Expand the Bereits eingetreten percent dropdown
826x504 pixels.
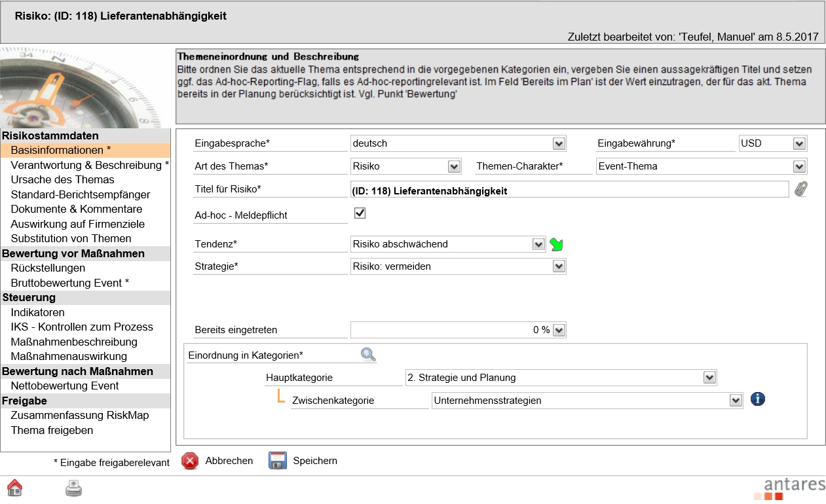pos(558,331)
